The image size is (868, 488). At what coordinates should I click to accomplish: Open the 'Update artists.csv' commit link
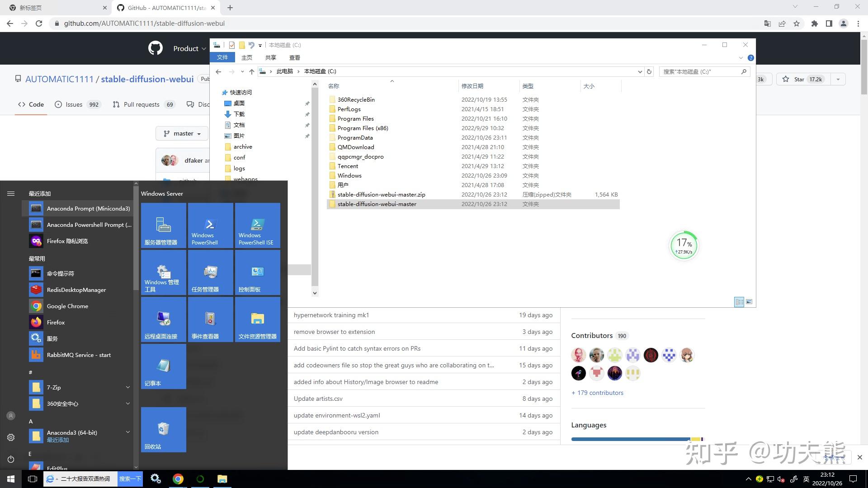(318, 399)
